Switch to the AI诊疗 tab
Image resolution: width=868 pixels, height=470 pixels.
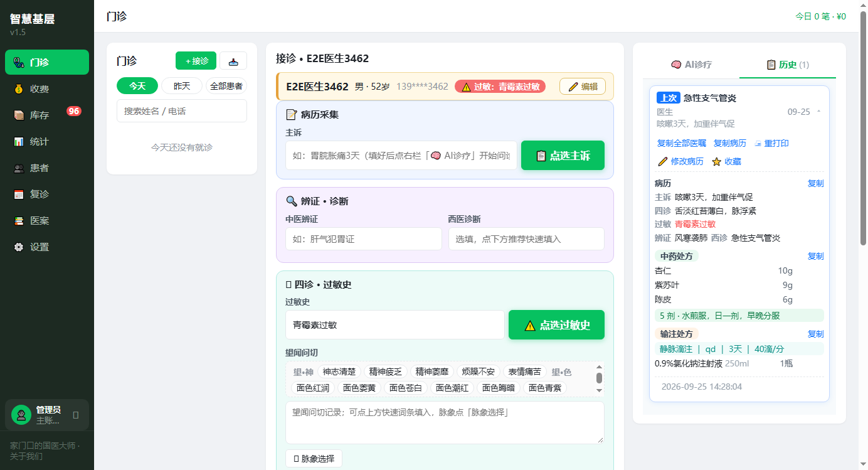(x=691, y=64)
